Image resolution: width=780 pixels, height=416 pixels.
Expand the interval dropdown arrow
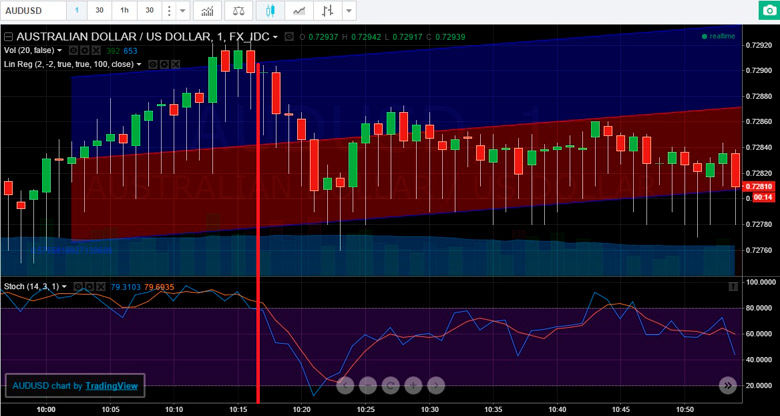click(182, 11)
